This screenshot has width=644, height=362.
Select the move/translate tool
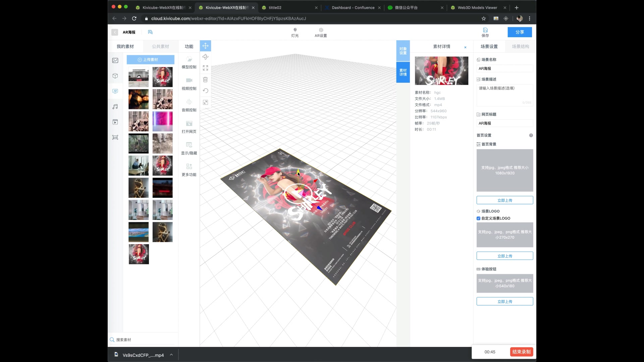point(205,46)
